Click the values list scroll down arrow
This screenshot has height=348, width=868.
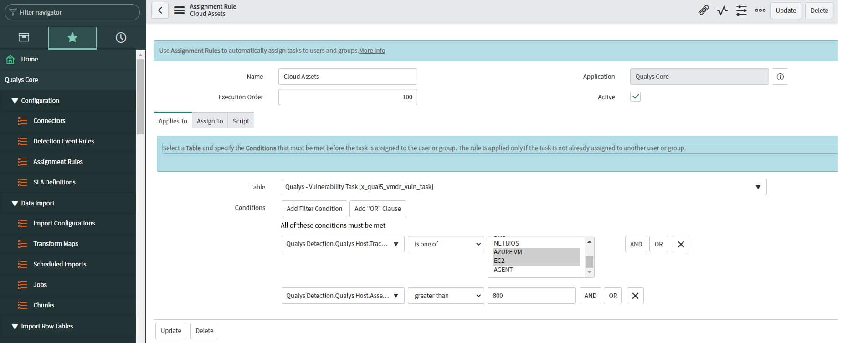coord(589,272)
